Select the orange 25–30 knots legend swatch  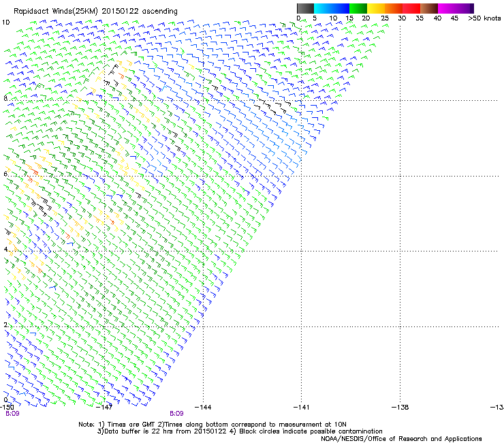click(394, 8)
